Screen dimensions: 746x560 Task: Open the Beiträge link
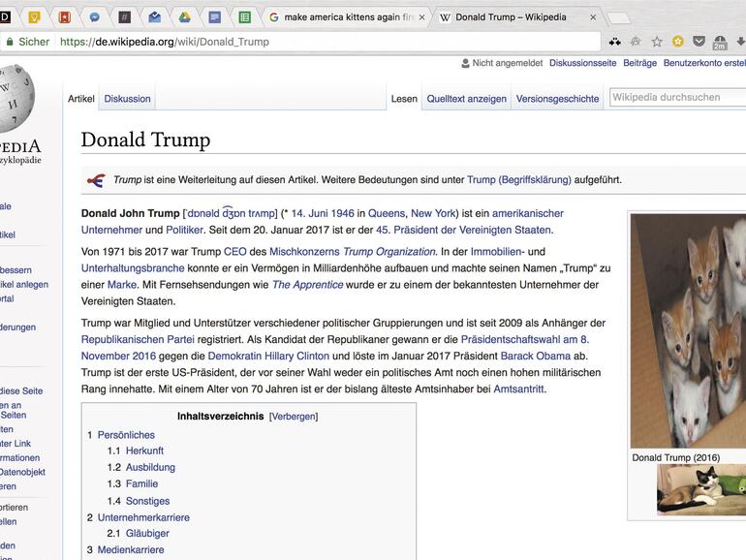tap(639, 63)
